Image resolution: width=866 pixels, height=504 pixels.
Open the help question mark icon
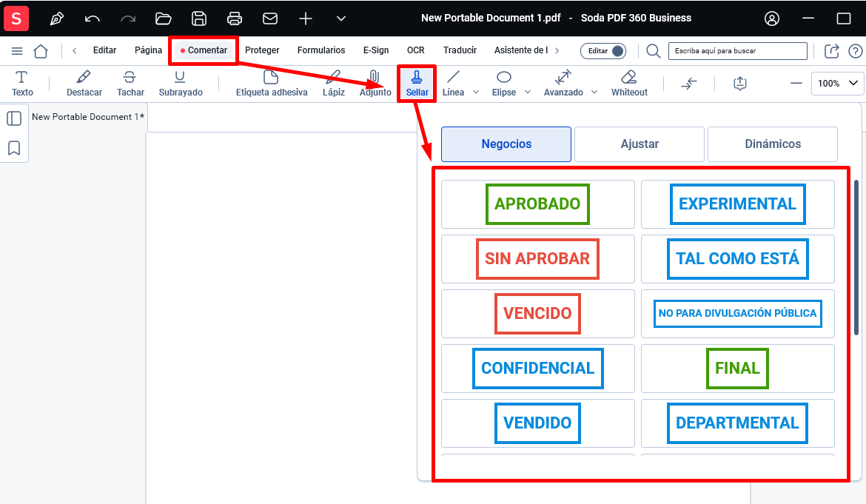856,51
